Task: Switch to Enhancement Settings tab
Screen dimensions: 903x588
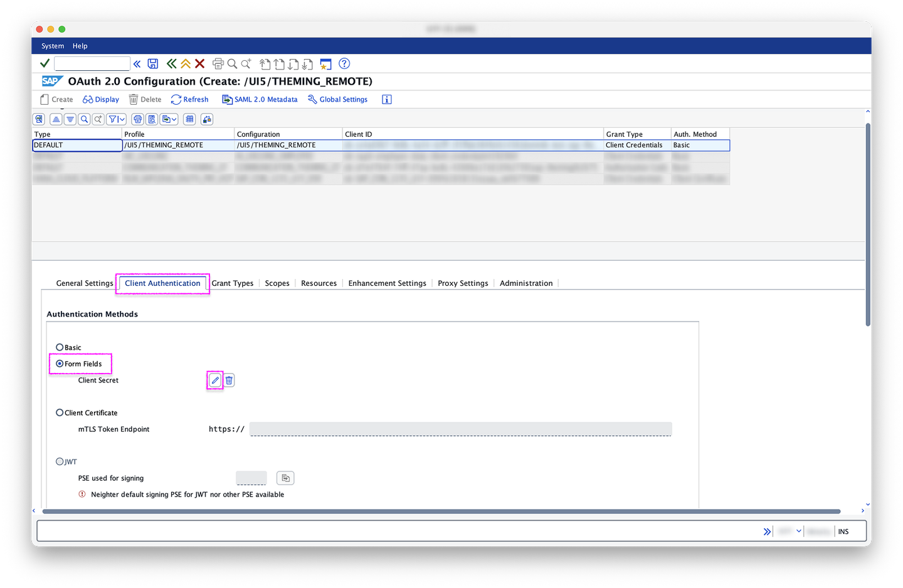Action: (x=387, y=283)
